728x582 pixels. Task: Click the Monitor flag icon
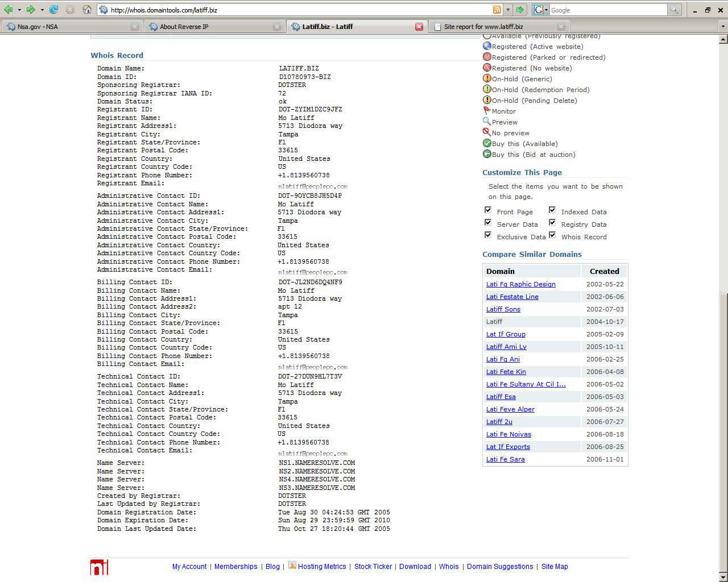(487, 111)
